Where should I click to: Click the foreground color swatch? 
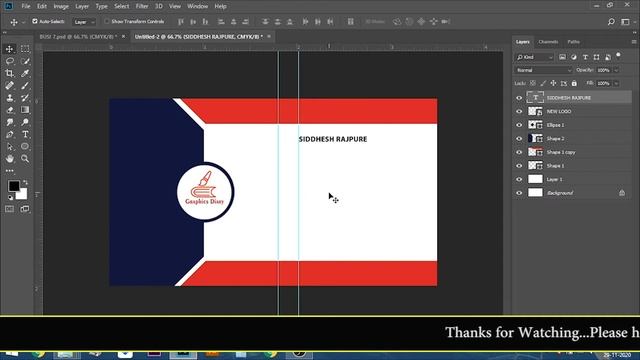tap(13, 186)
